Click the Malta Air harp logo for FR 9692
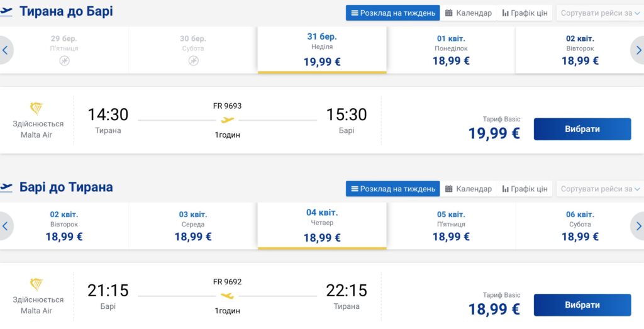Viewport: 644px width, 329px height. point(36,284)
